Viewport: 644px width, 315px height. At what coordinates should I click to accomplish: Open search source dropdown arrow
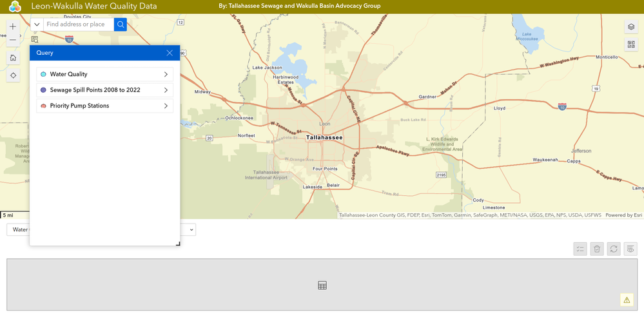[37, 24]
